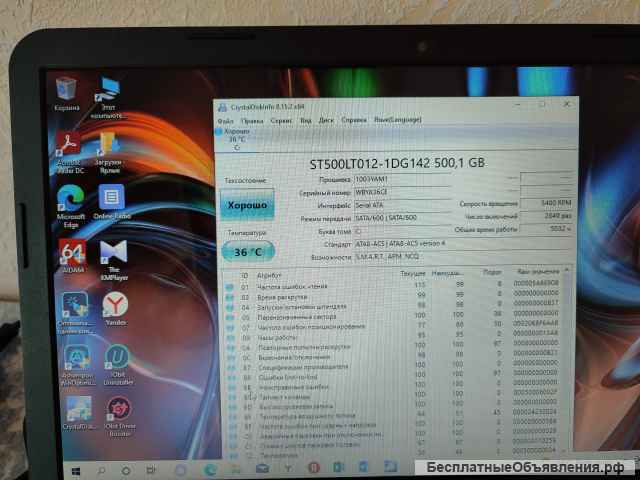Click scroll-up arrow of the attribute list
Viewport: 640px width, 480px height.
pos(567,270)
